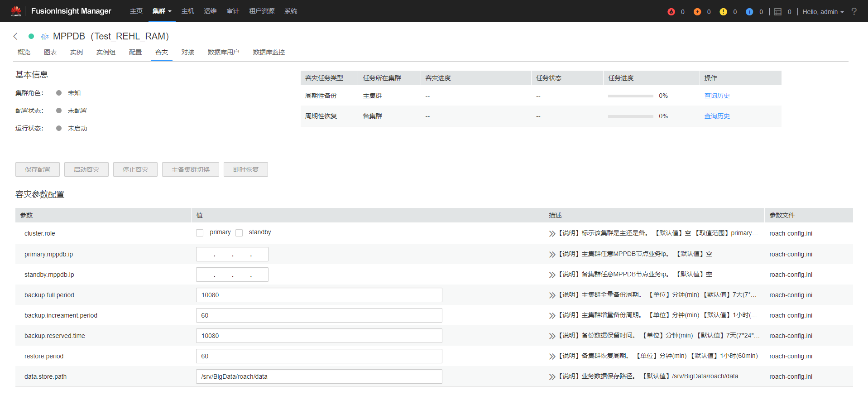This screenshot has height=410, width=868.
Task: Open major alarms orange icon
Action: pyautogui.click(x=697, y=12)
